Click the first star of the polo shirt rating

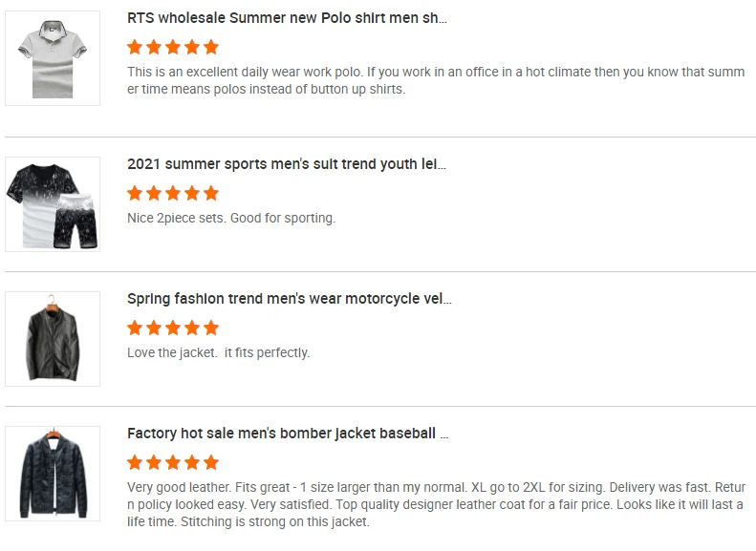coord(135,47)
